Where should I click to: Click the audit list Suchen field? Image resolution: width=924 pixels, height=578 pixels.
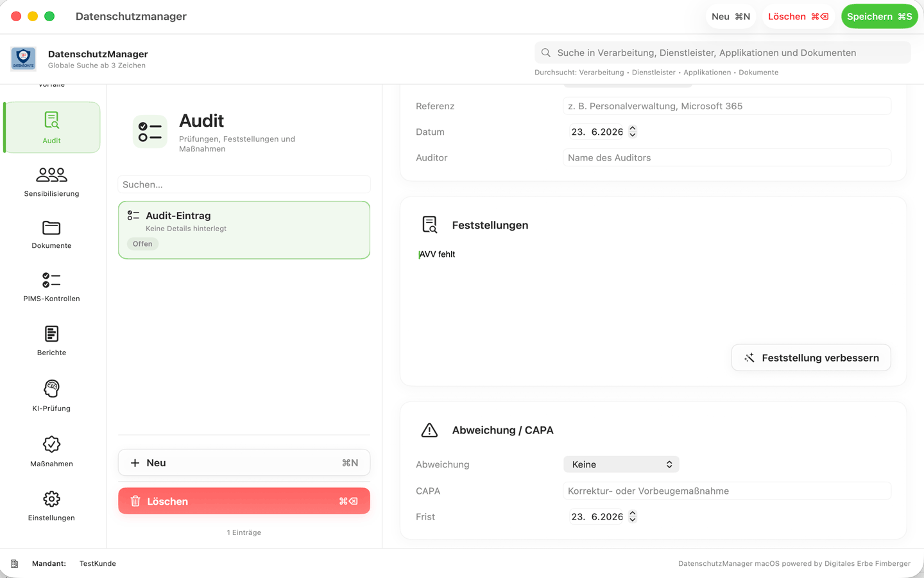pyautogui.click(x=244, y=184)
